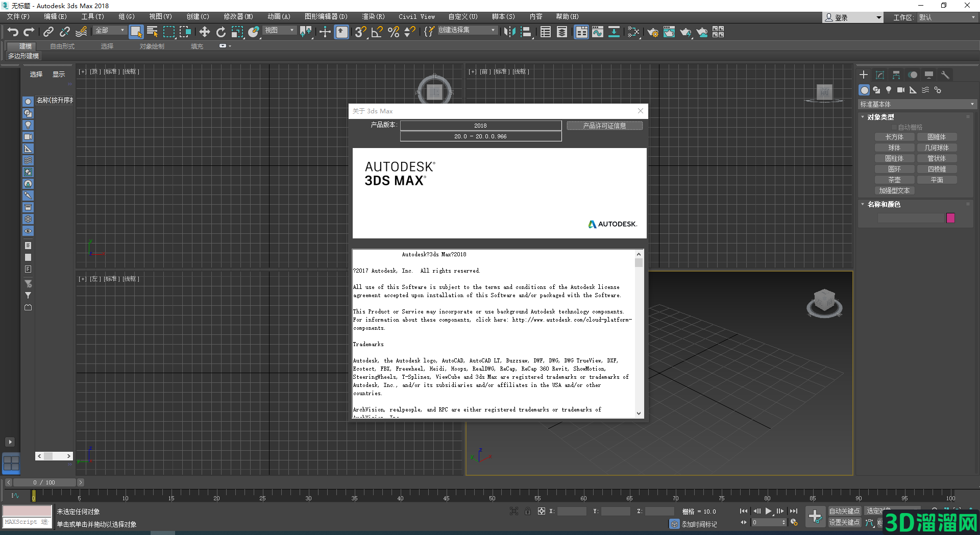
Task: Open the 全部 selection filter dropdown
Action: coord(109,31)
